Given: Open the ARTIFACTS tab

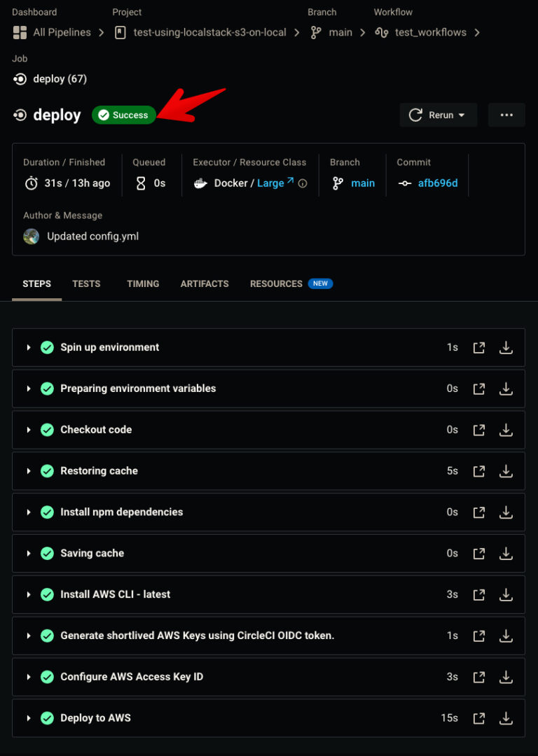Looking at the screenshot, I should click(204, 283).
